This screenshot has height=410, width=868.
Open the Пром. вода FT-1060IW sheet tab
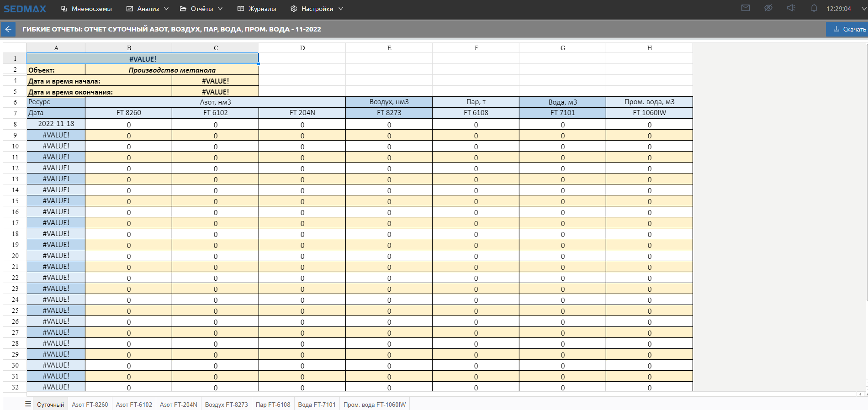click(374, 405)
